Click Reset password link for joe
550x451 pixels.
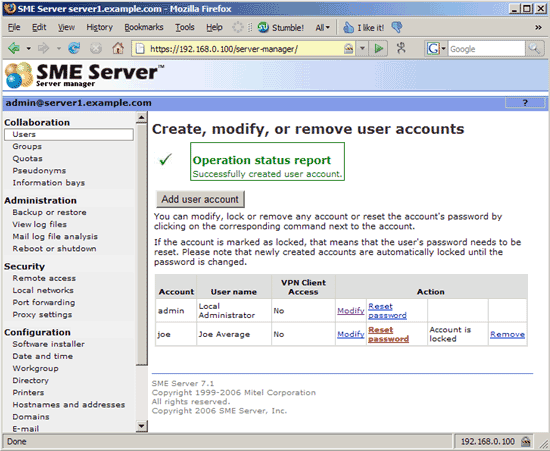(x=388, y=334)
